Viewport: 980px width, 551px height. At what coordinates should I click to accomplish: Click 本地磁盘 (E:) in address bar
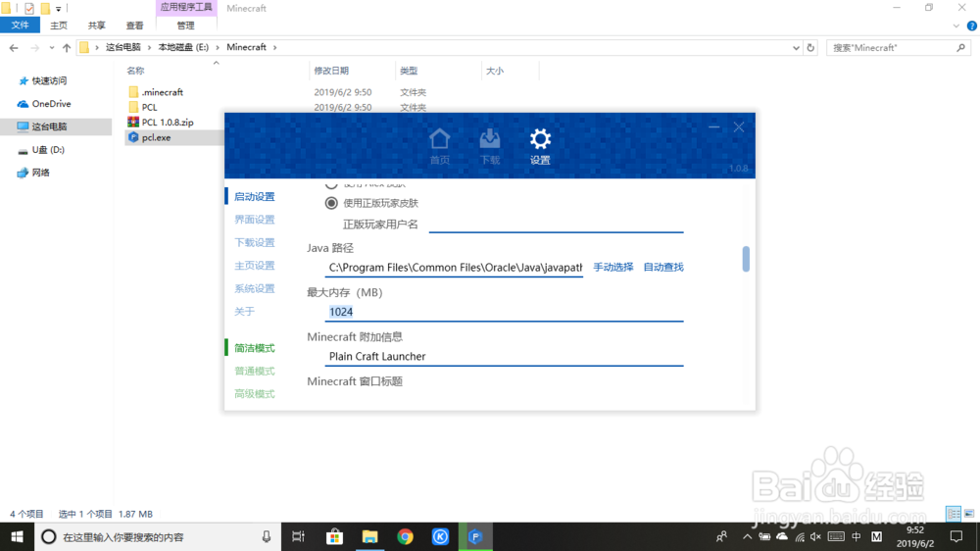click(x=183, y=47)
